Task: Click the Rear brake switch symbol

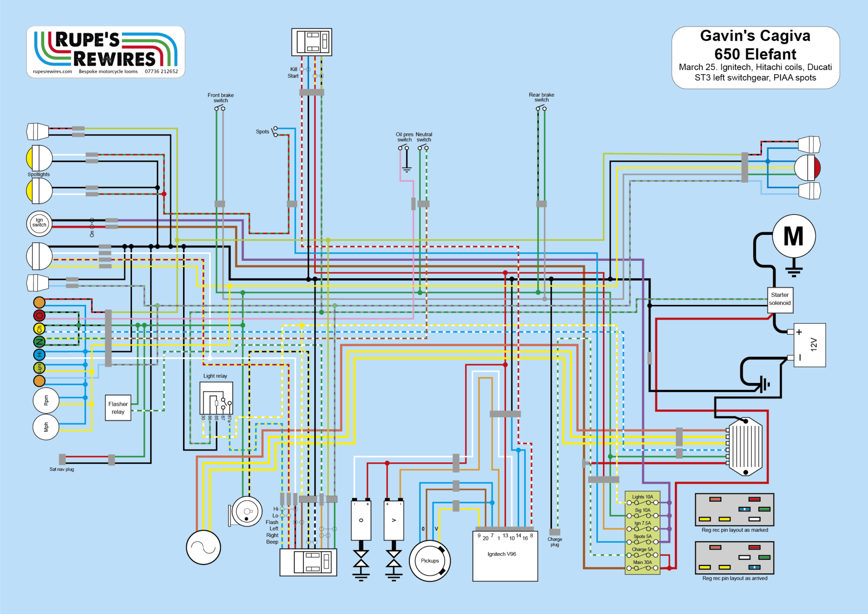Action: (541, 108)
